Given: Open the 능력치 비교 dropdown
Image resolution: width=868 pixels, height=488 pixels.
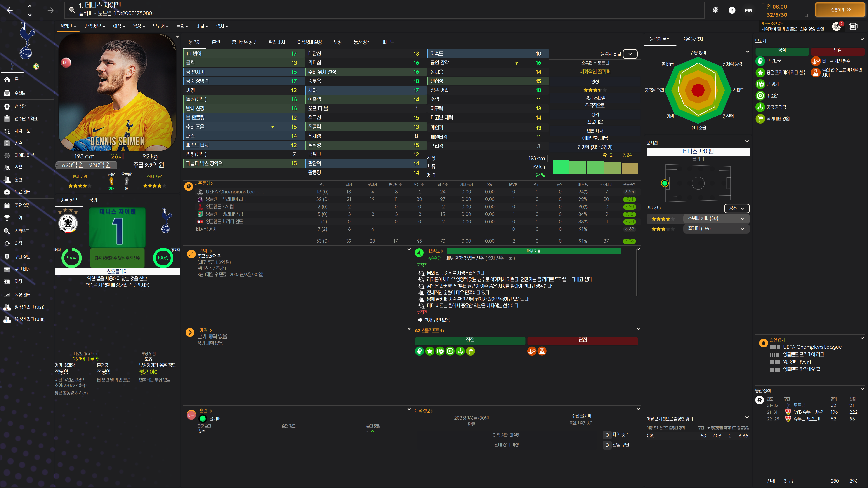Looking at the screenshot, I should [x=630, y=54].
